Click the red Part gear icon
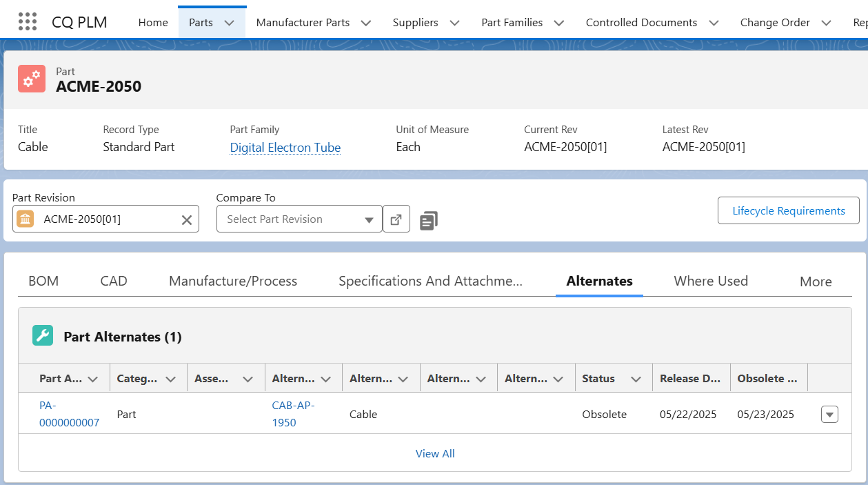 32,79
